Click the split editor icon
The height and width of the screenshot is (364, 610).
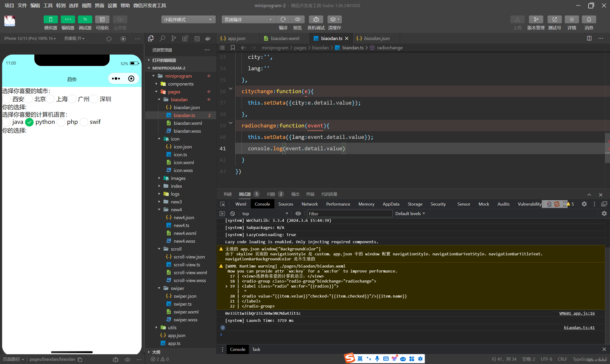[589, 39]
